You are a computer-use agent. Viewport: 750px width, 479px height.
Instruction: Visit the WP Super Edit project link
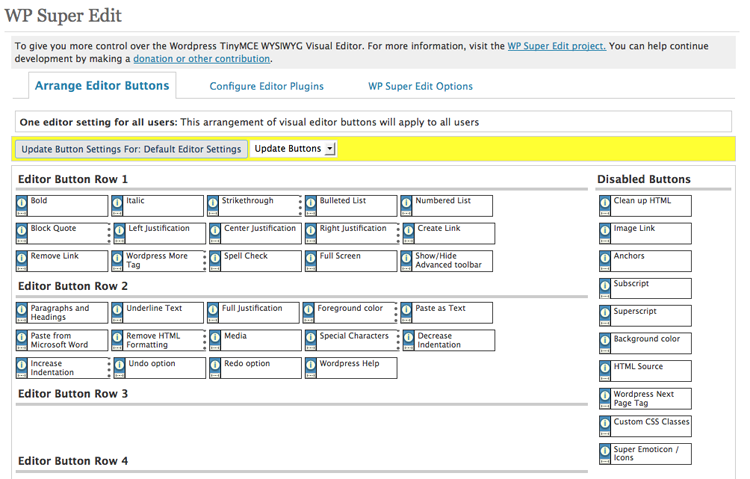coord(556,46)
